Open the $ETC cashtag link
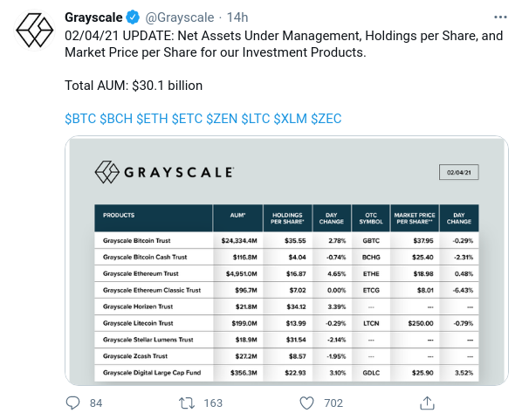Image resolution: width=522 pixels, height=420 pixels. (187, 119)
